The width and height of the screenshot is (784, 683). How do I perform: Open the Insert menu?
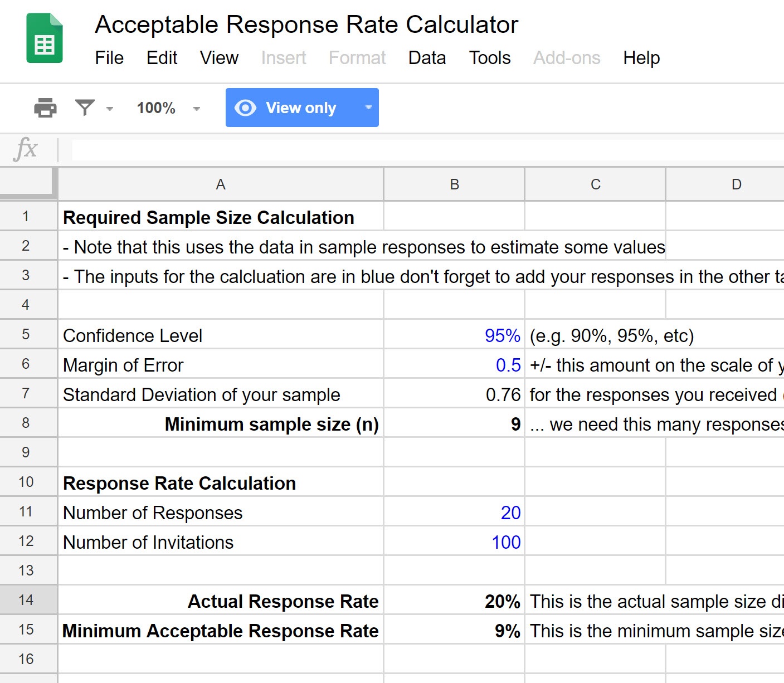(x=284, y=58)
